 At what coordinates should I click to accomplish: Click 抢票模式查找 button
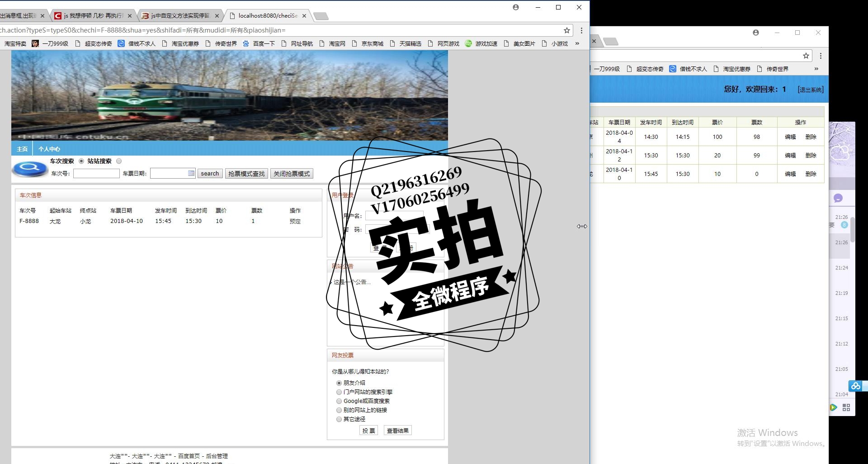pyautogui.click(x=246, y=174)
